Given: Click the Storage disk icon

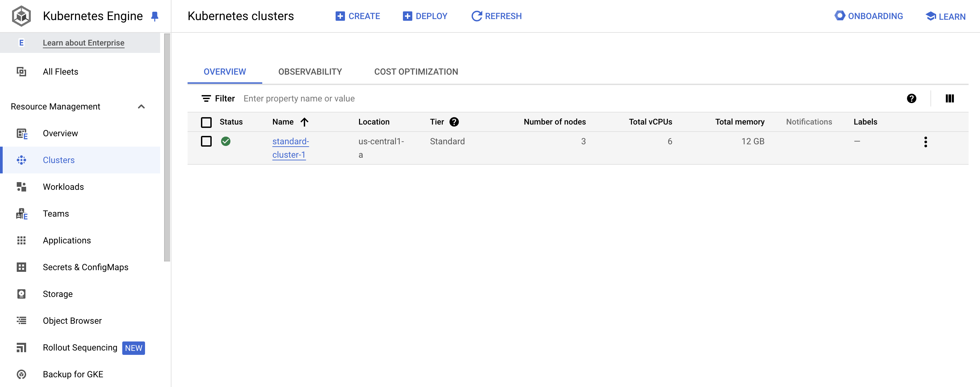Looking at the screenshot, I should pos(21,294).
